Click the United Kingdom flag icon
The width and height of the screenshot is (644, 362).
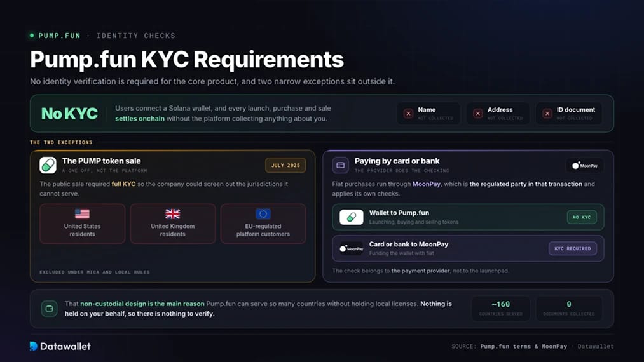click(x=172, y=214)
